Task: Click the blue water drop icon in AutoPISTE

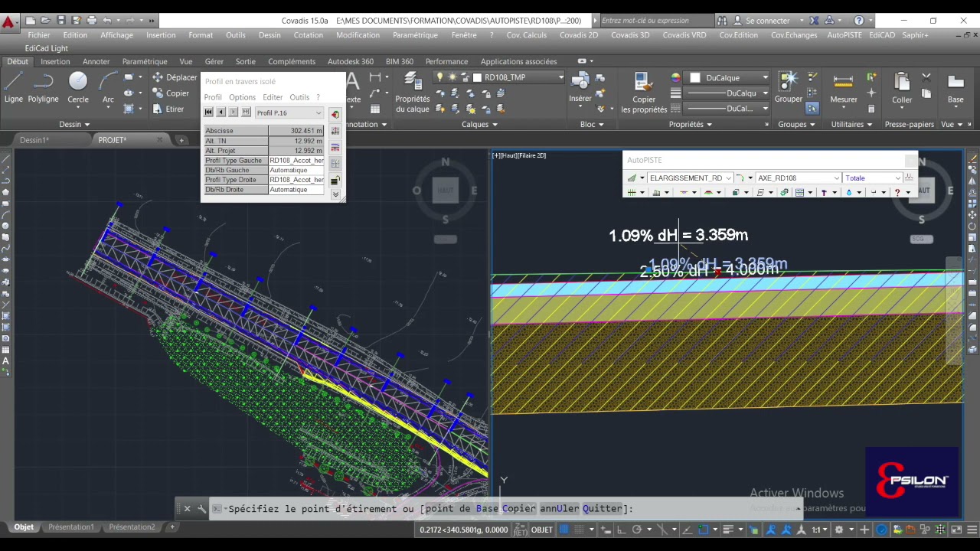Action: click(848, 193)
